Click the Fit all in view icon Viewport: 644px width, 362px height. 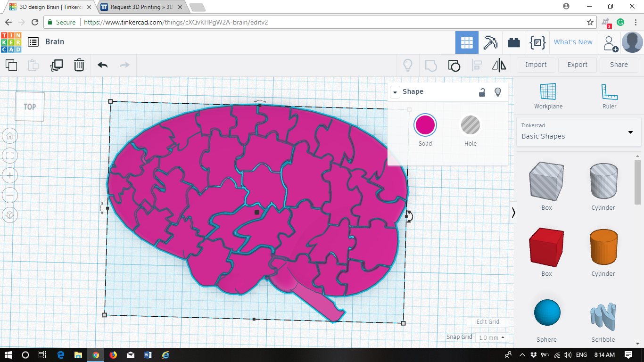click(10, 156)
